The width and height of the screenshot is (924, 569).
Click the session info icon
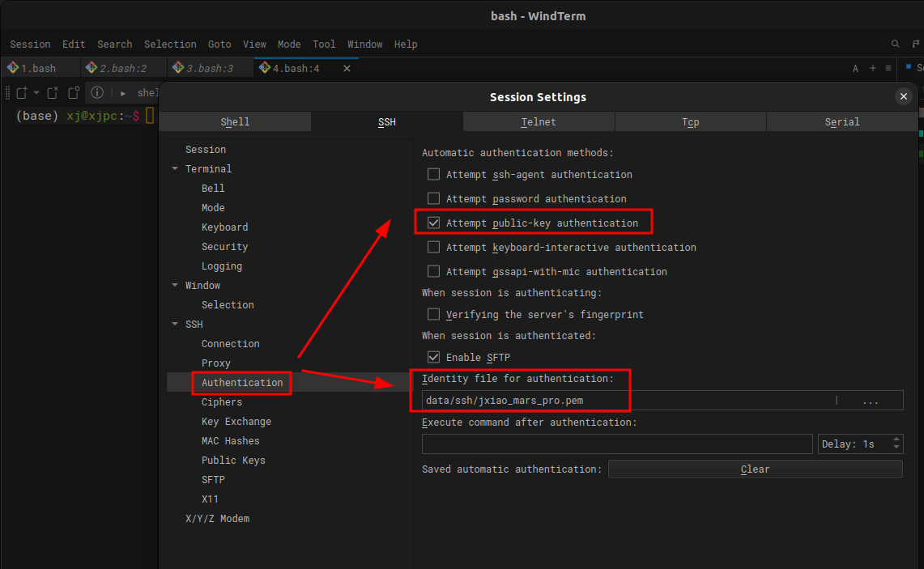97,92
